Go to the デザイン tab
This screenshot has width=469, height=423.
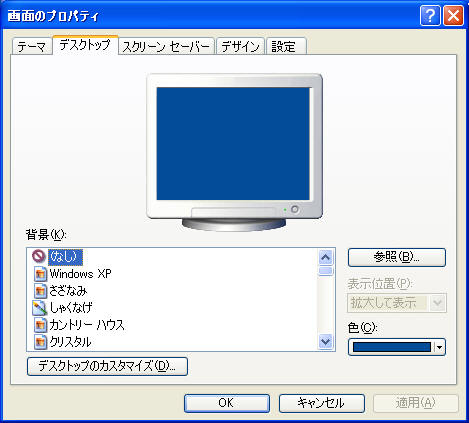coord(240,46)
